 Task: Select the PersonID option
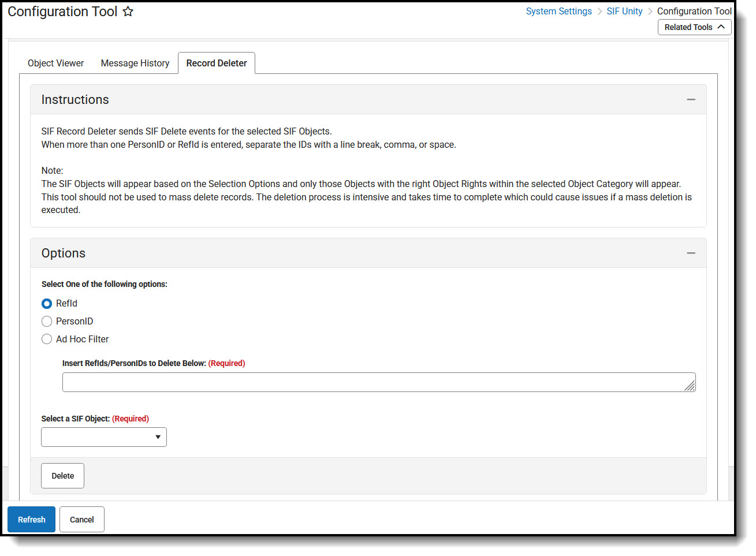point(47,321)
